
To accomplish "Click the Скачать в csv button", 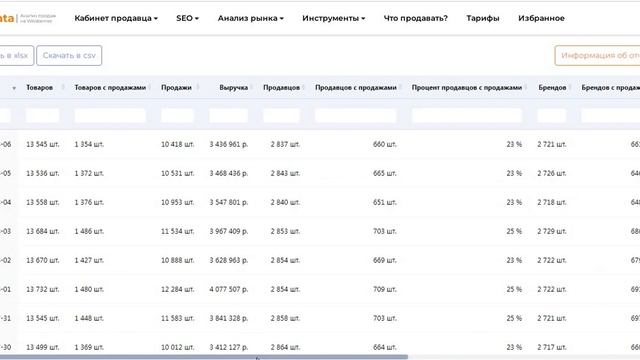I will click(69, 56).
